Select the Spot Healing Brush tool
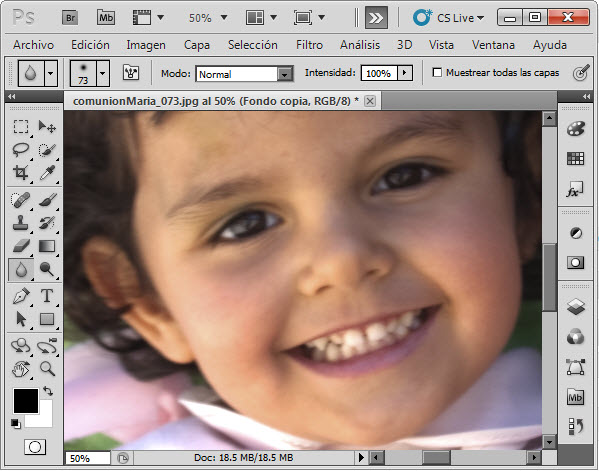The height and width of the screenshot is (471, 599). [x=21, y=200]
